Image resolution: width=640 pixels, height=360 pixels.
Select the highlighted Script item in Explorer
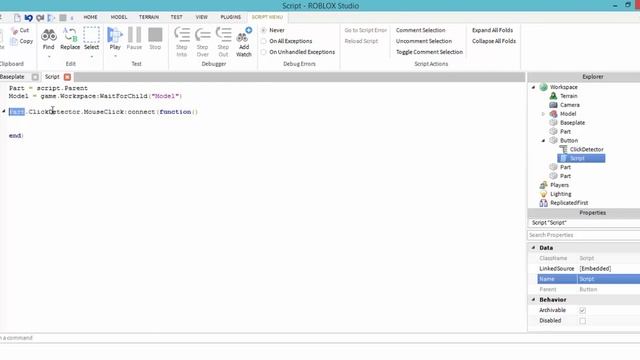(581, 158)
